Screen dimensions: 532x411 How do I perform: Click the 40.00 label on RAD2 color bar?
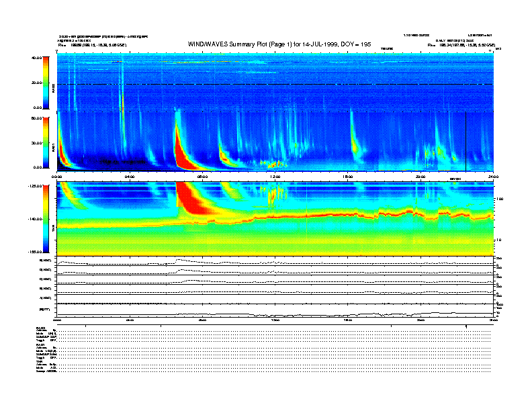pos(37,58)
